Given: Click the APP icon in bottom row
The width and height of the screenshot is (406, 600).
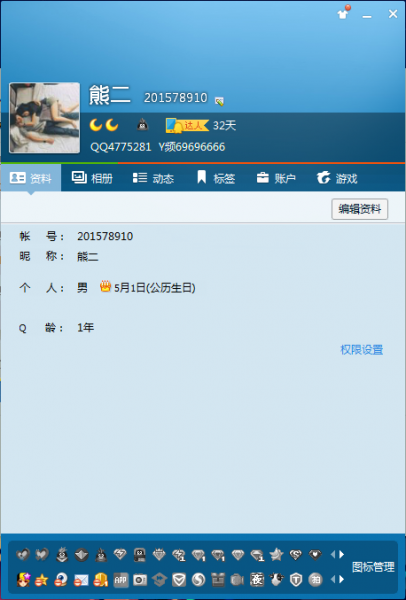Looking at the screenshot, I should (x=121, y=580).
